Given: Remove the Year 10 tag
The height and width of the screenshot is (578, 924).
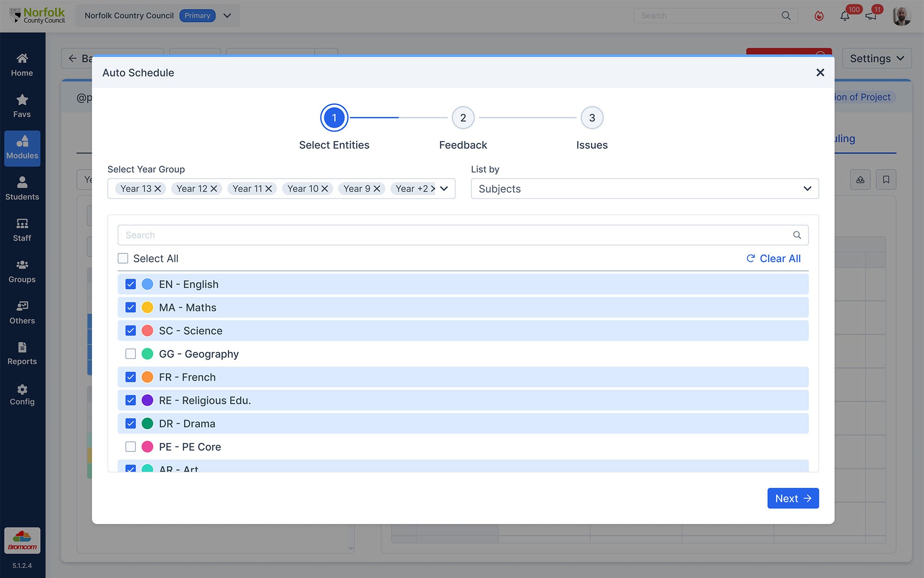Looking at the screenshot, I should tap(325, 189).
